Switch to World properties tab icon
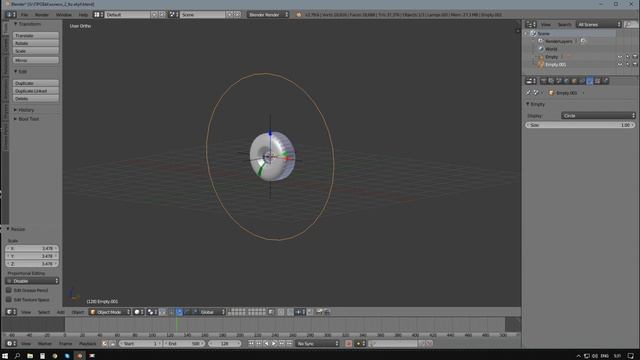The height and width of the screenshot is (360, 640). click(x=567, y=81)
